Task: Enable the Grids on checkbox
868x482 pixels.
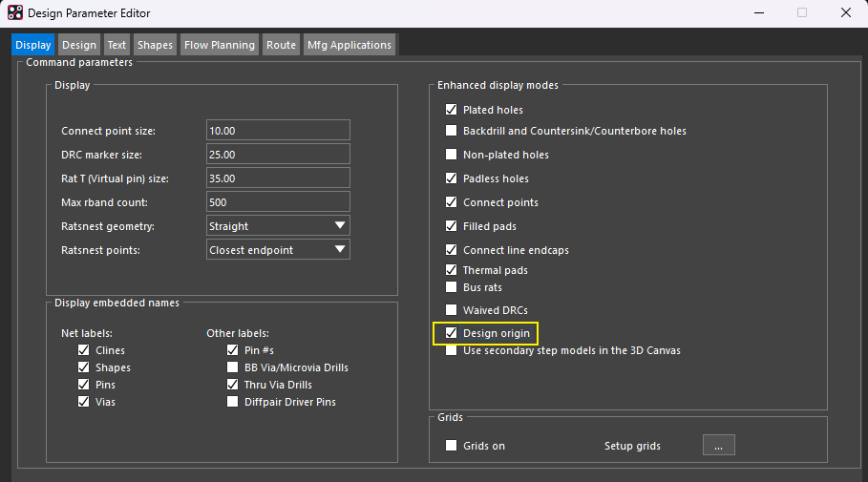Action: 452,446
